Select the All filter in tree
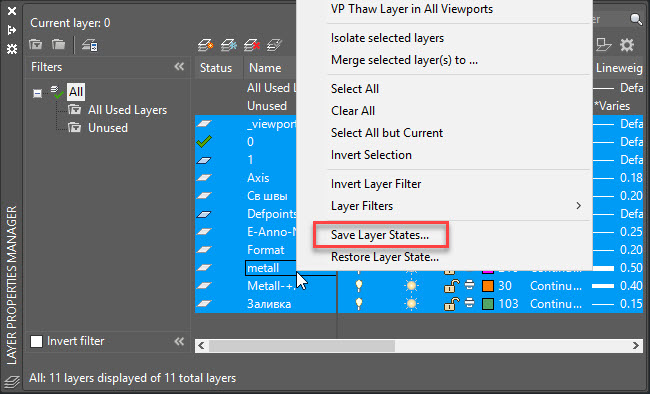 [x=76, y=92]
